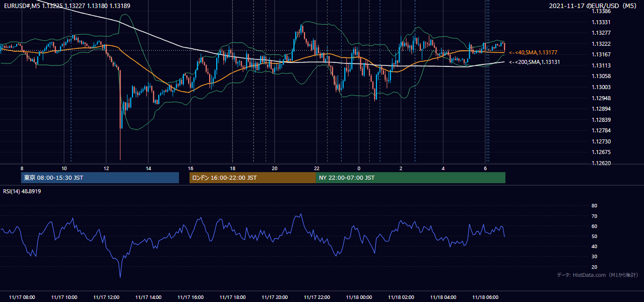Click price axis value 1.12948
The width and height of the screenshot is (644, 302).
pos(601,98)
